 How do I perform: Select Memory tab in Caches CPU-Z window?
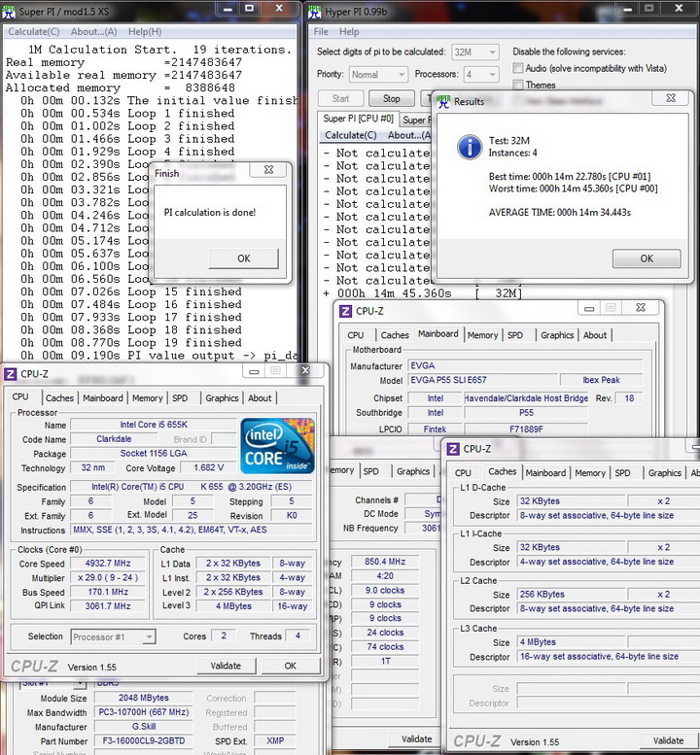(590, 473)
